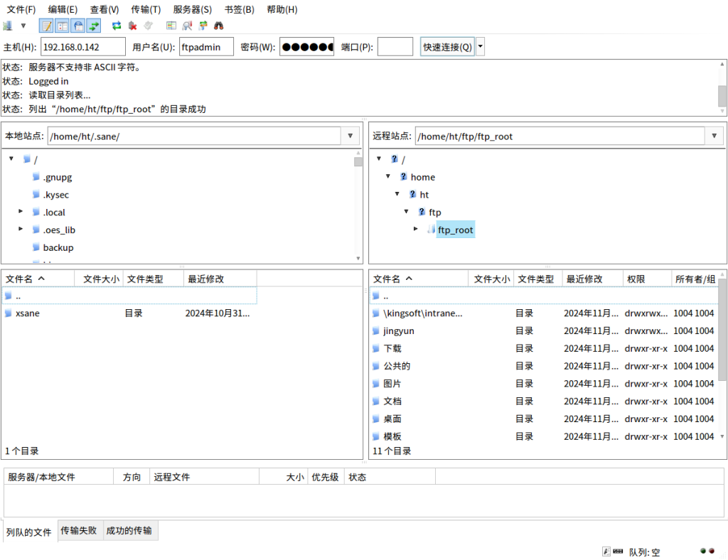Open the 服务器(S) menu
This screenshot has height=560, width=728.
point(192,9)
